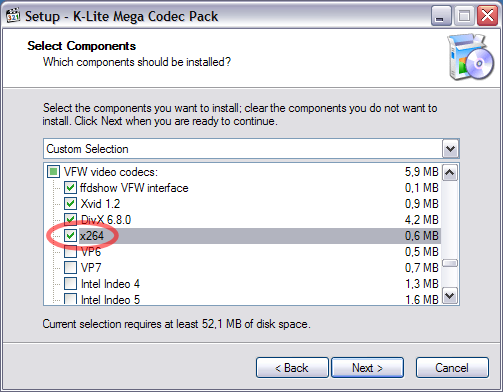Enable the VP6 codec checkbox
The height and width of the screenshot is (392, 503).
point(70,252)
